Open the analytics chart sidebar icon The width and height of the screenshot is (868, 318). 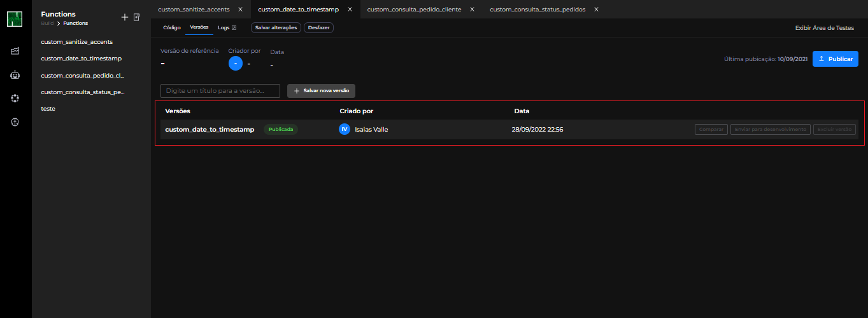pyautogui.click(x=15, y=51)
